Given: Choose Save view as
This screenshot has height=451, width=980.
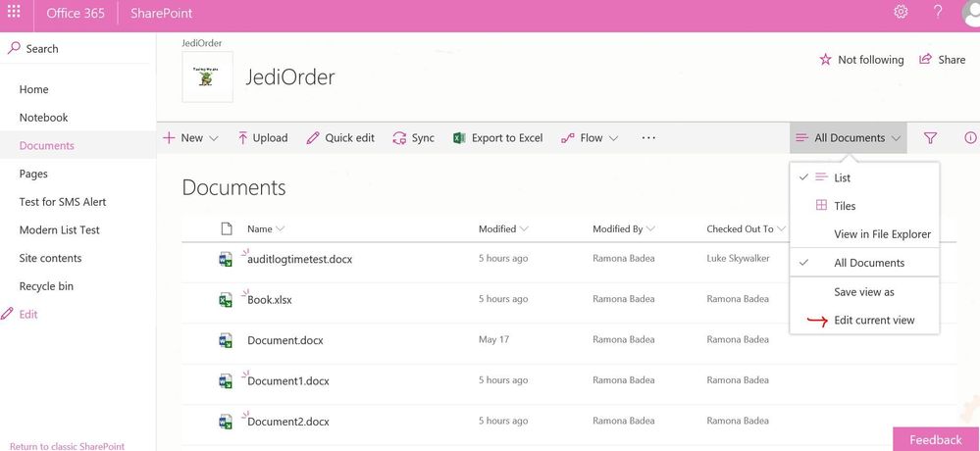Looking at the screenshot, I should pos(864,292).
